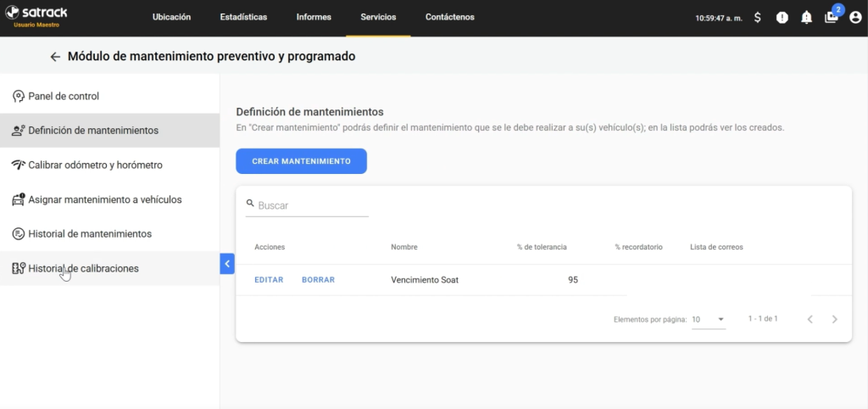This screenshot has width=868, height=409.
Task: Click the clock showing 10:59:47 a. m.
Action: tap(719, 19)
